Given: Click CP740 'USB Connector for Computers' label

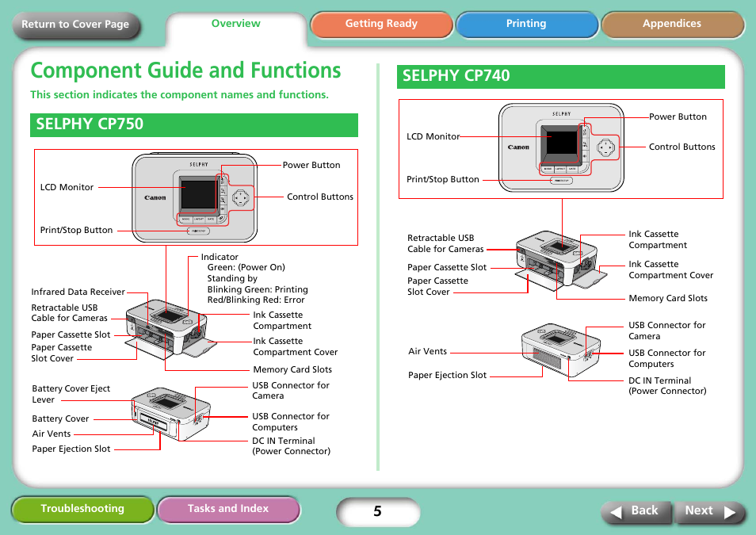Looking at the screenshot, I should click(666, 358).
